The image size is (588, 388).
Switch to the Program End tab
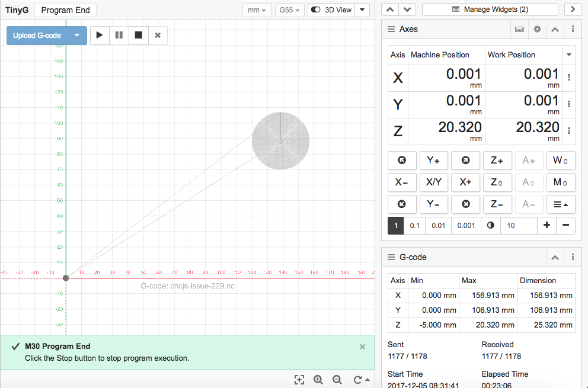tap(65, 9)
